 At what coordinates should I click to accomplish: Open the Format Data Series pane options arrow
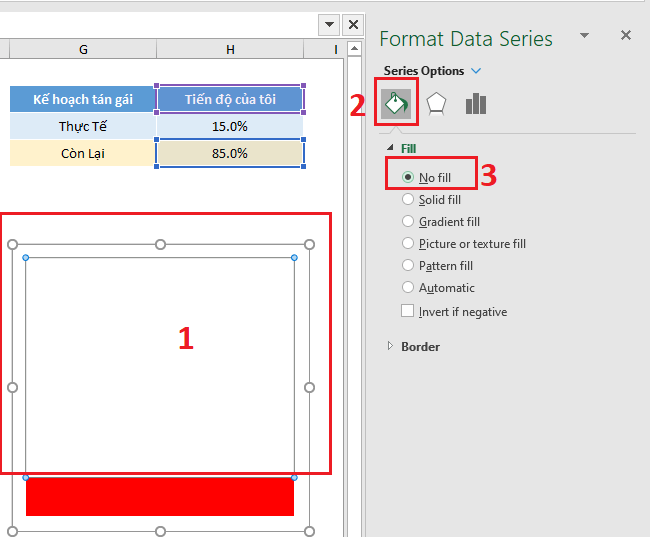(x=585, y=36)
